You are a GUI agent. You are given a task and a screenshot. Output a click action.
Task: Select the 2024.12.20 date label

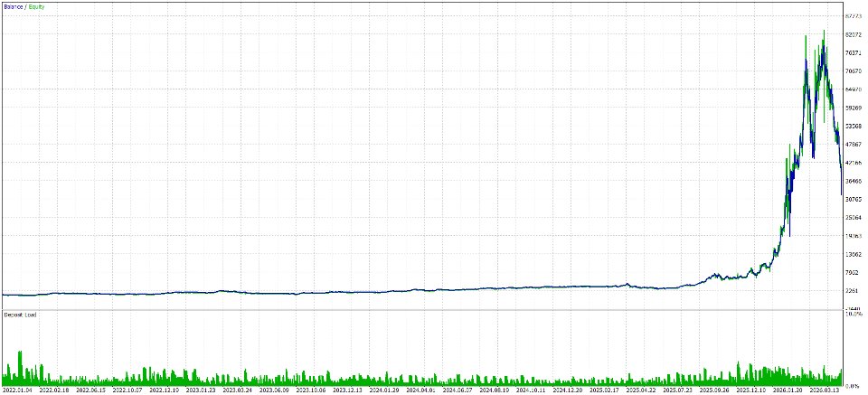click(568, 390)
